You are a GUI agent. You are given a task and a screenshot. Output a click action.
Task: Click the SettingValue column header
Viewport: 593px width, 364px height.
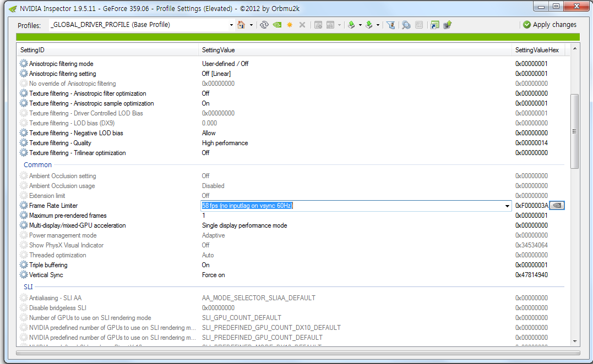point(355,50)
